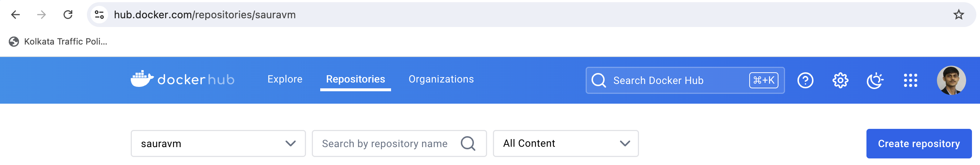Image resolution: width=980 pixels, height=165 pixels.
Task: Click the Docker Hub whale logo
Action: click(x=142, y=79)
